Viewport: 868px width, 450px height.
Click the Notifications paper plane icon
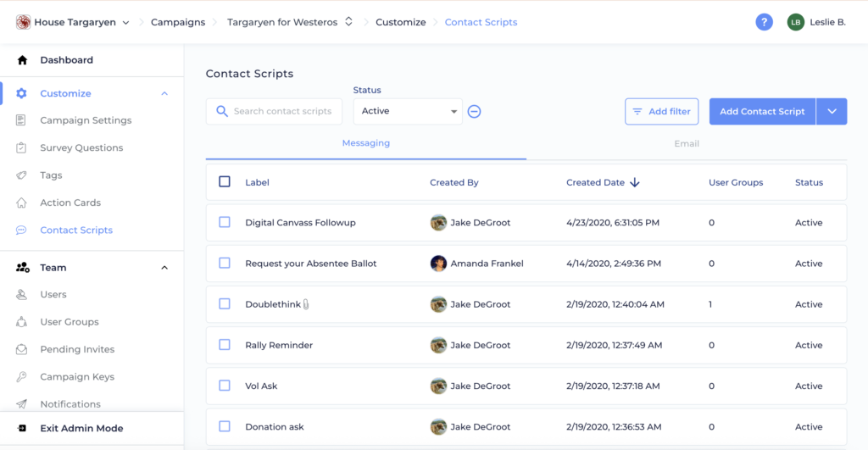pos(21,404)
